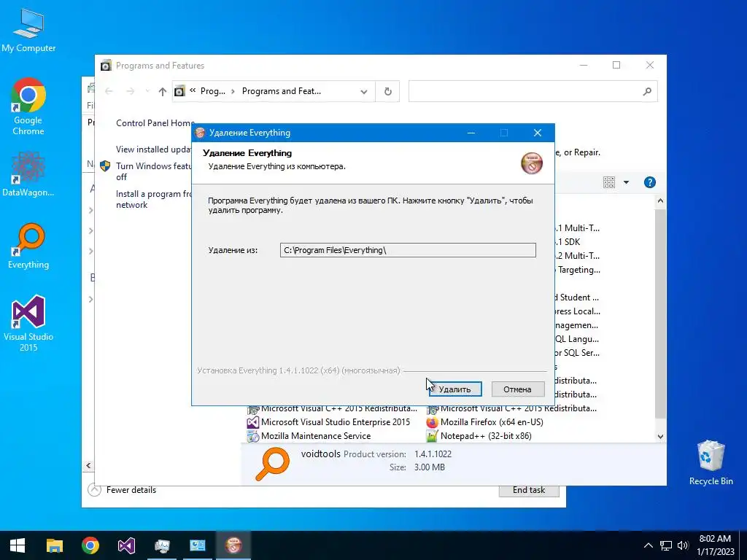This screenshot has height=560, width=747.
Task: Click the network tray icon
Action: 665,545
